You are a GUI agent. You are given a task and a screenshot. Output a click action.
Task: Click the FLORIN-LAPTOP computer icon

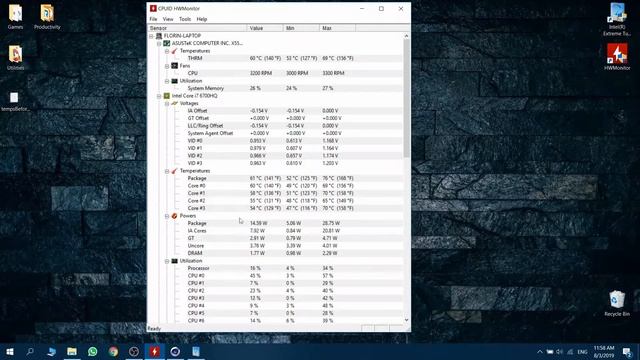pos(159,36)
